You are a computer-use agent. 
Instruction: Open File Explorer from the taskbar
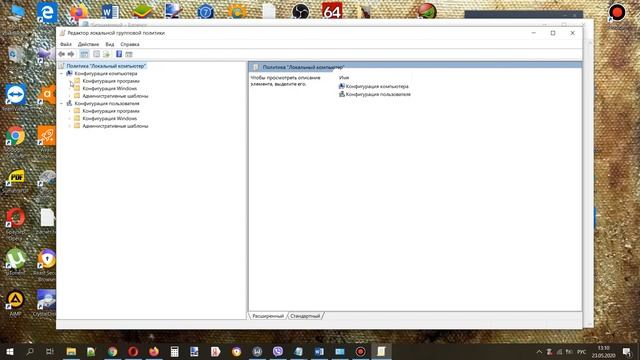(x=71, y=351)
